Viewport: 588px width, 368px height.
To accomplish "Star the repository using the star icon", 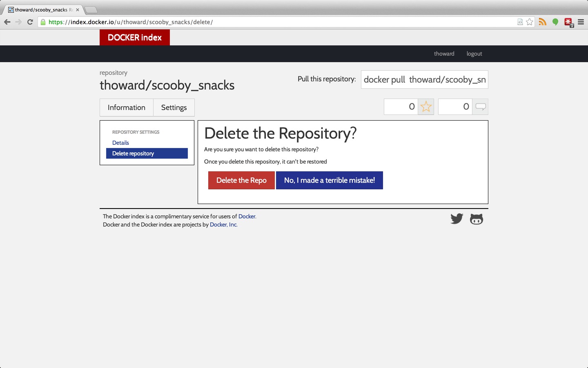I will [x=426, y=107].
